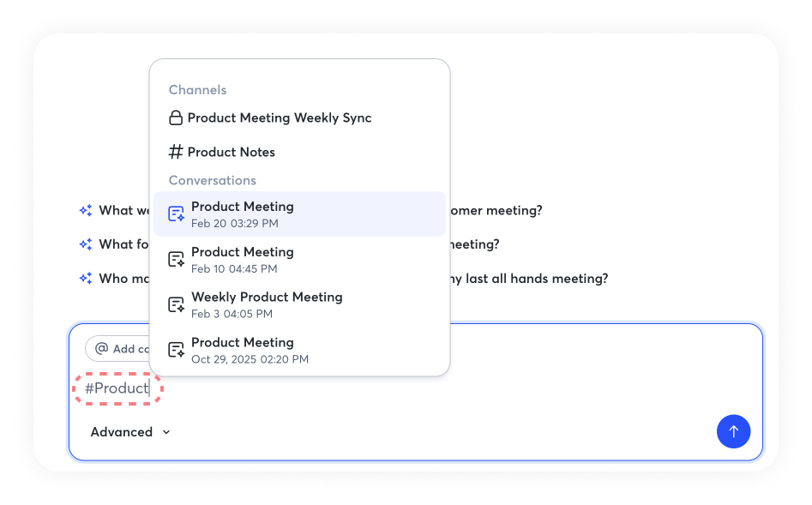Click the hash icon next to Product Notes

point(176,153)
